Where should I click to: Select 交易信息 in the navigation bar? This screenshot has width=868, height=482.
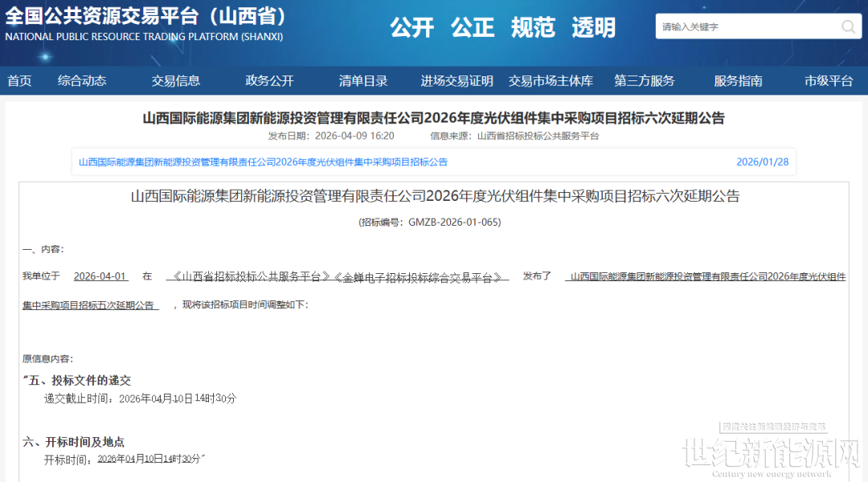point(176,80)
